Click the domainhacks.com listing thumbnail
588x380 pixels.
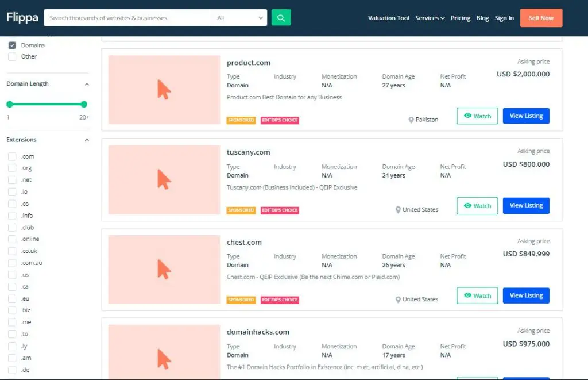coord(164,352)
